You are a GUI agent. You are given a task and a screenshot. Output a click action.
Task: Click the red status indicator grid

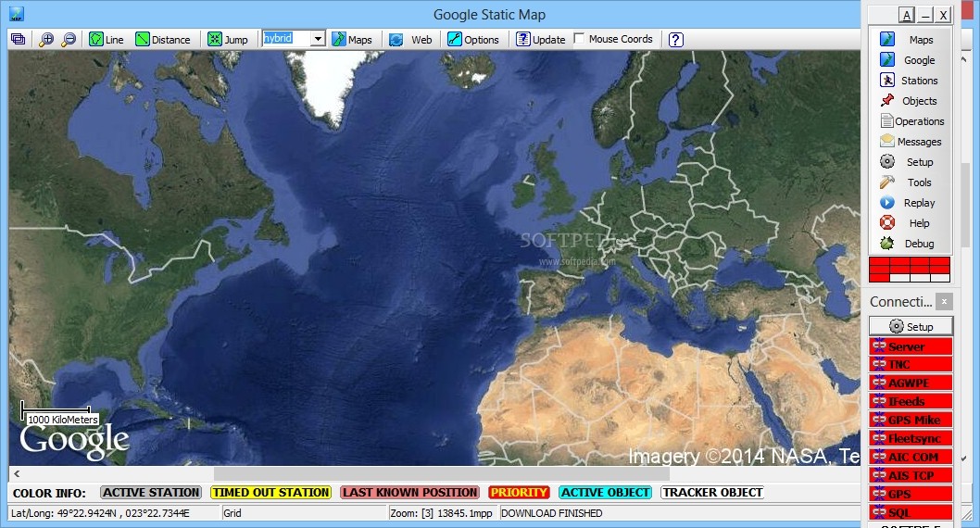[910, 270]
